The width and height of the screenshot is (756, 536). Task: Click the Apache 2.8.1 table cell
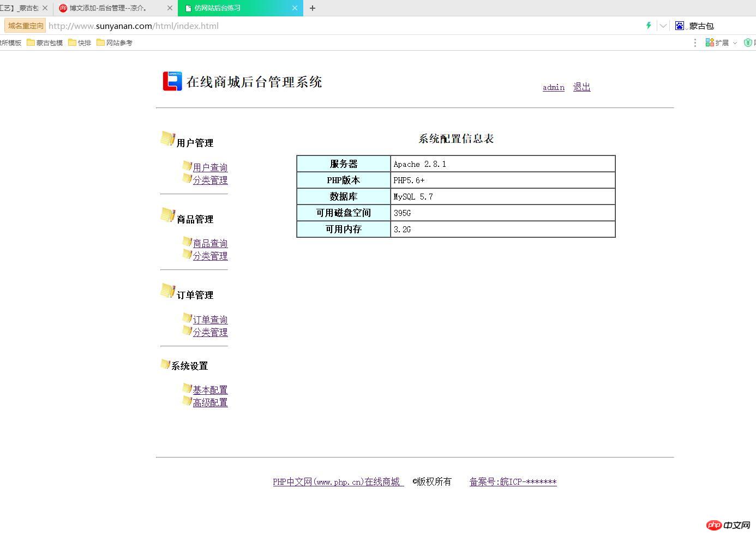[x=503, y=164]
